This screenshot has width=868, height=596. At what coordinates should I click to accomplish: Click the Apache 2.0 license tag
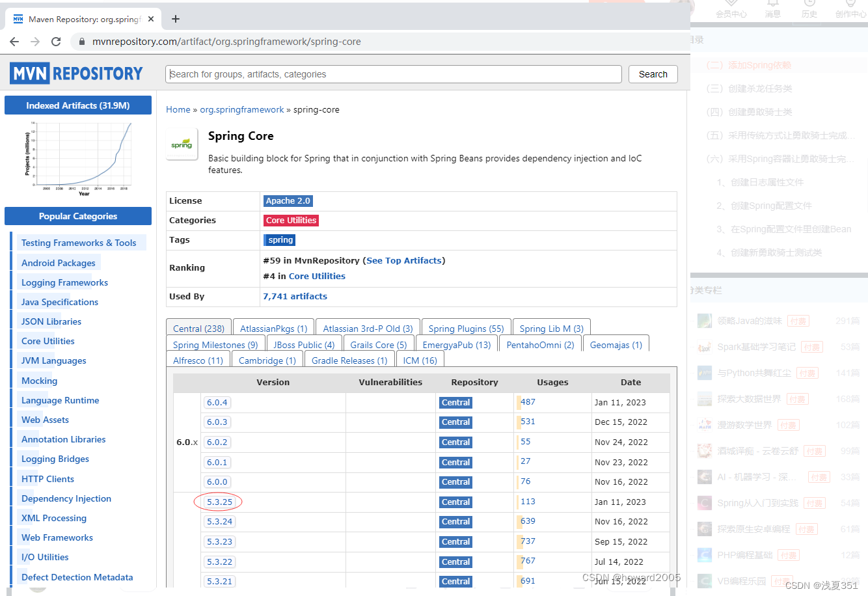288,201
